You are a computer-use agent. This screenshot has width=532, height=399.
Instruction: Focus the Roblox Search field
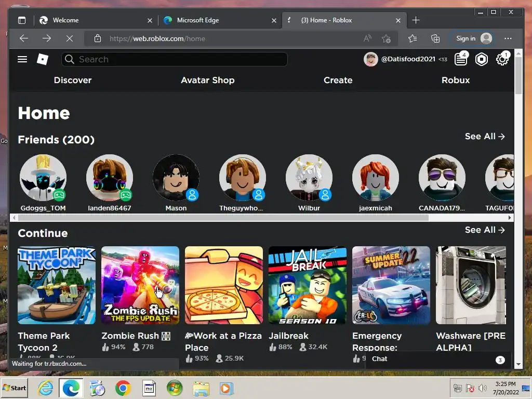tap(175, 59)
